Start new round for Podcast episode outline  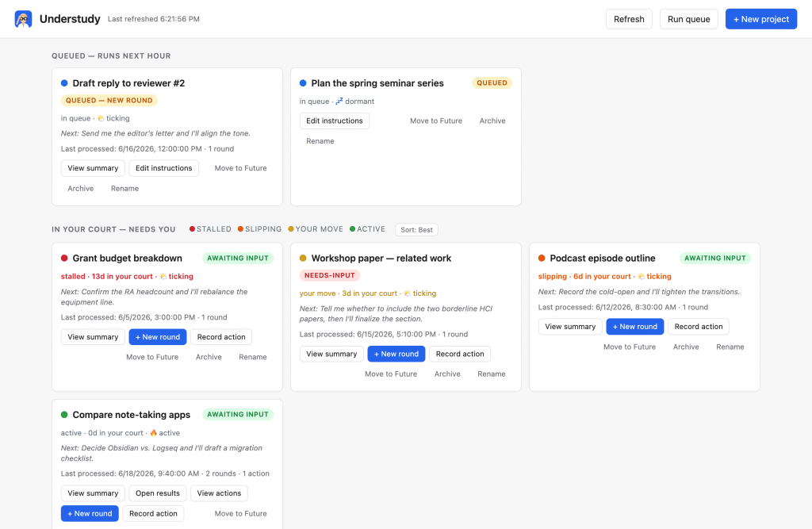point(635,327)
